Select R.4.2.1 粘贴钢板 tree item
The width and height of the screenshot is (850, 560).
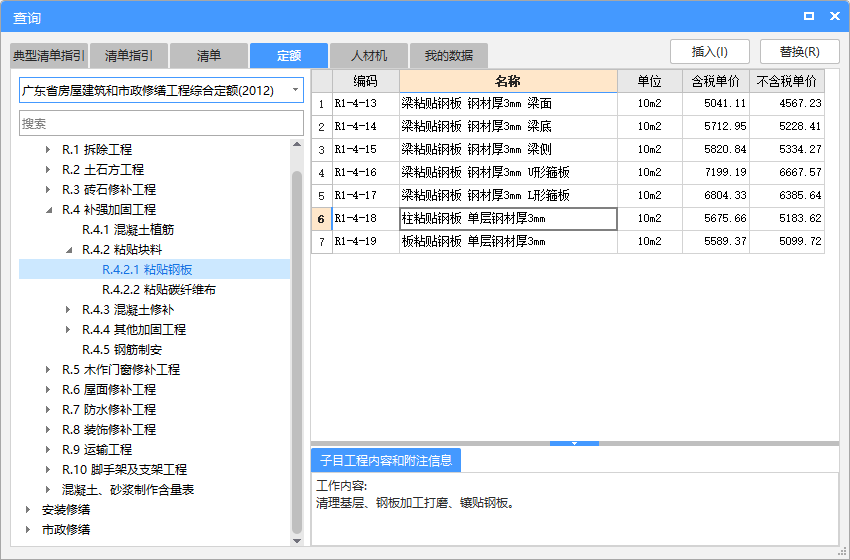coord(147,269)
